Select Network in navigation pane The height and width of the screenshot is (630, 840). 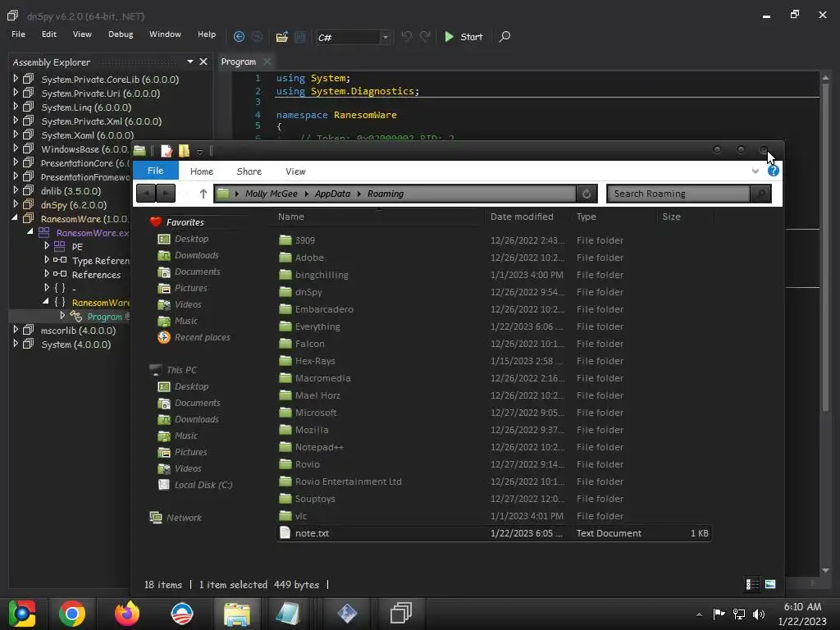[x=184, y=518]
